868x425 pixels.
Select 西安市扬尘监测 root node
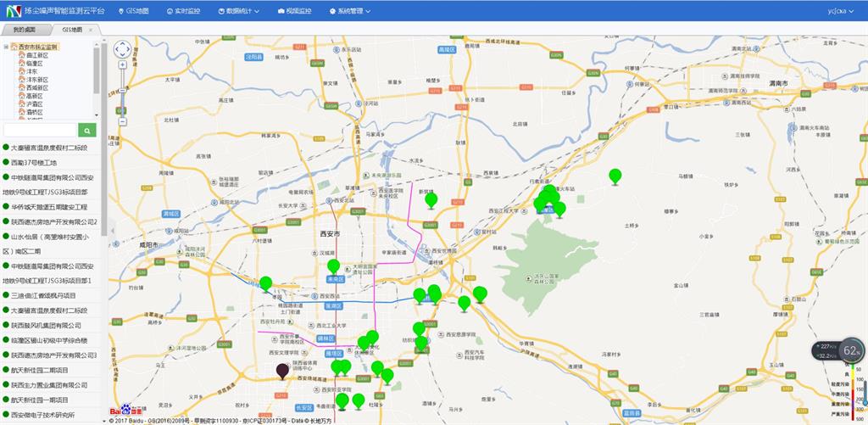39,48
